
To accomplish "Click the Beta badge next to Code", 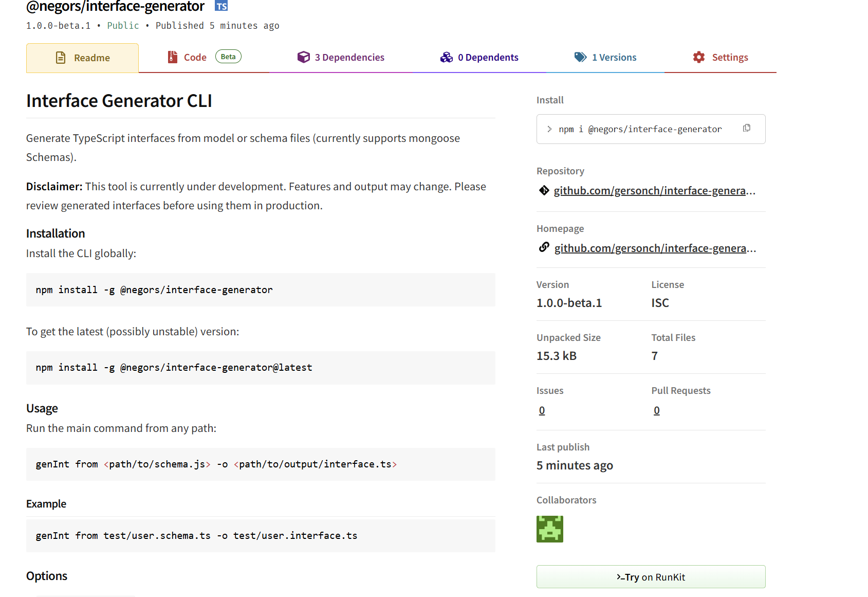I will [x=228, y=57].
